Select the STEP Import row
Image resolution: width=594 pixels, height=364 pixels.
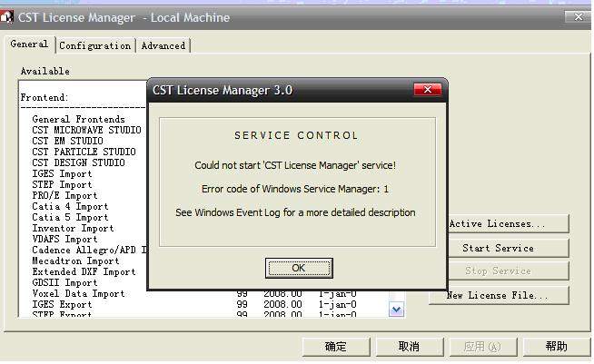click(62, 185)
